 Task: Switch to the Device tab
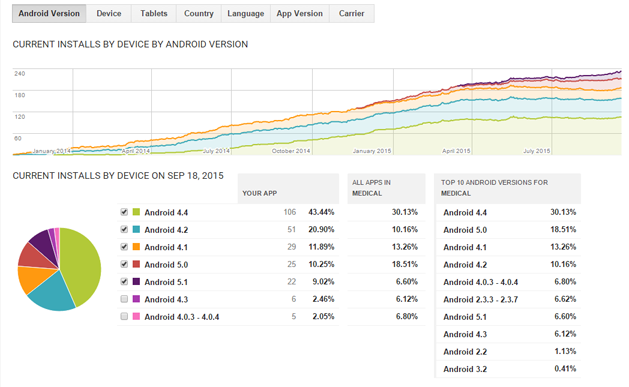click(x=109, y=13)
